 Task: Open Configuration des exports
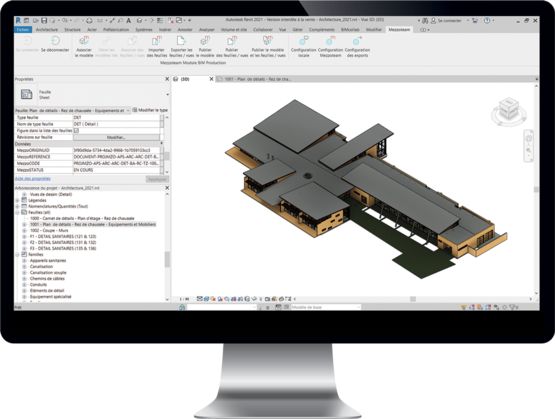coord(357,46)
